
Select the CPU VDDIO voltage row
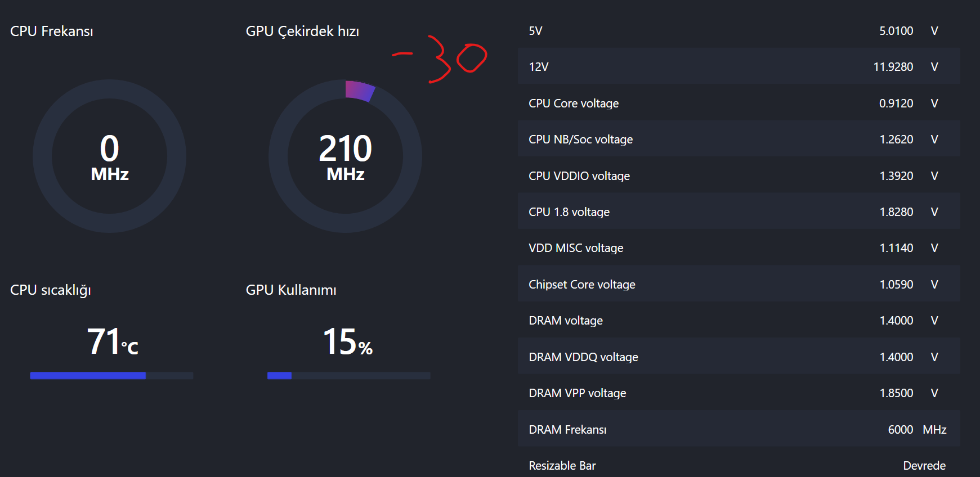pyautogui.click(x=739, y=175)
